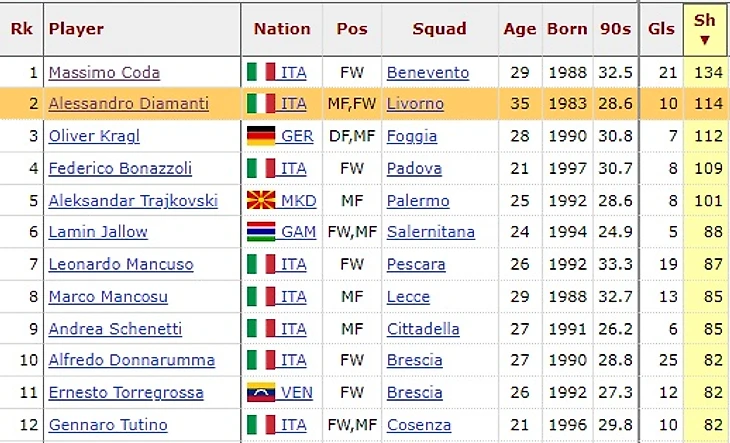Click the Venezuela flag next to VEN
The width and height of the screenshot is (730, 443).
(x=261, y=392)
